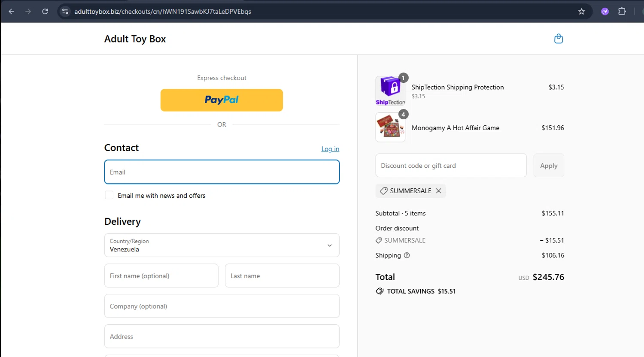The image size is (644, 357).
Task: Reload the checkout page
Action: (45, 12)
